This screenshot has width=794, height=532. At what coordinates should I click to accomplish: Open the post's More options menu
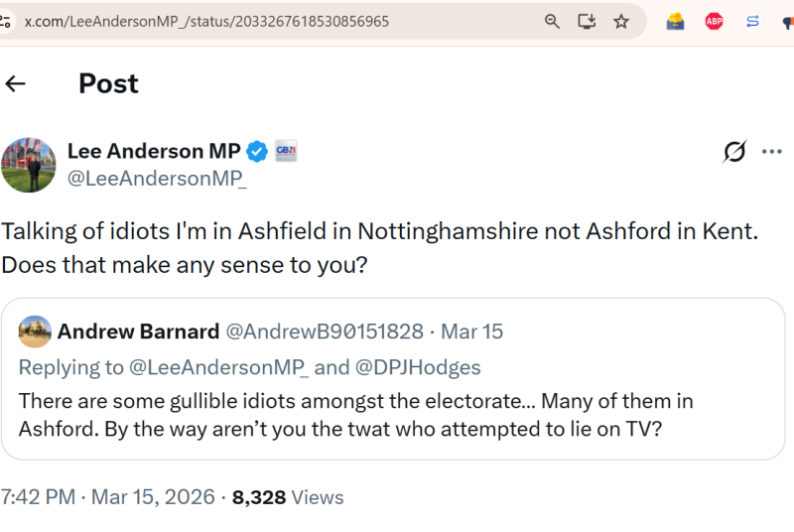coord(772,152)
